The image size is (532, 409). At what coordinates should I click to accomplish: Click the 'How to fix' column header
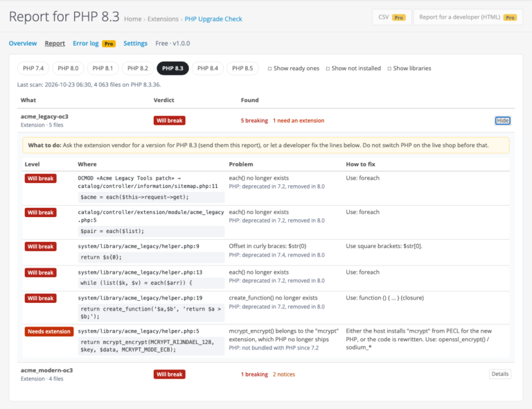tap(360, 164)
